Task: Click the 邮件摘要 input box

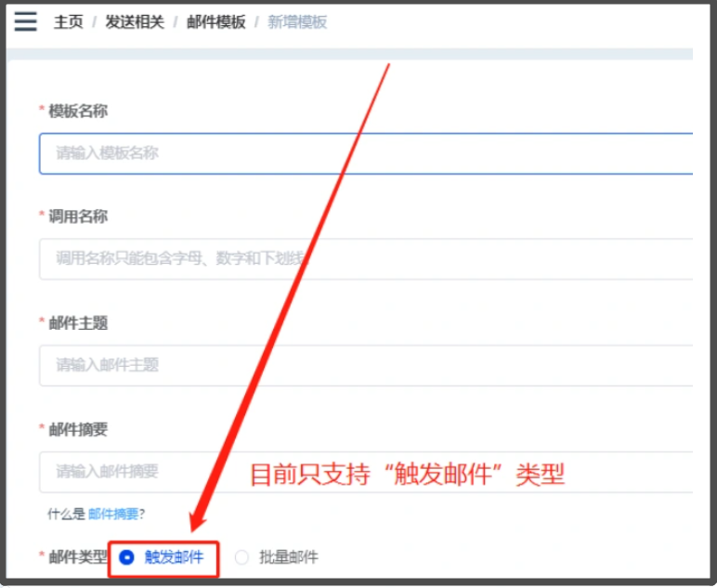Action: pos(366,472)
